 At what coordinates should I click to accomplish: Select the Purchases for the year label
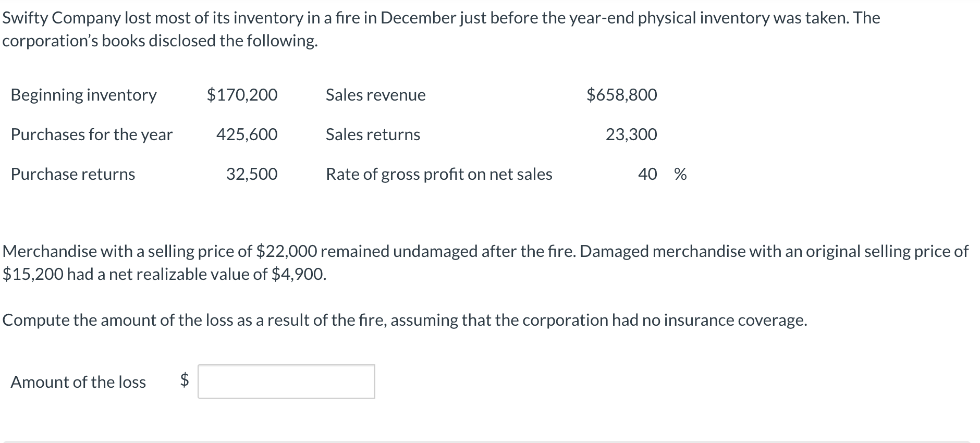click(x=92, y=134)
